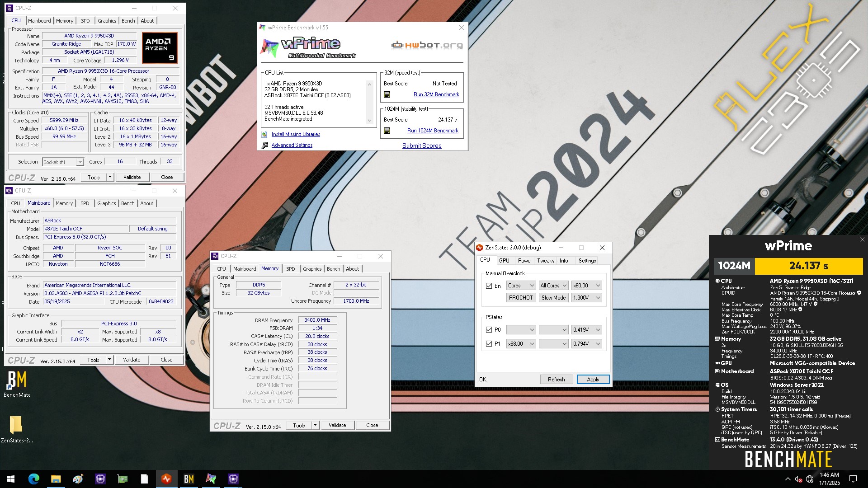Close the BenchMate wPrime result overlay

pyautogui.click(x=862, y=239)
